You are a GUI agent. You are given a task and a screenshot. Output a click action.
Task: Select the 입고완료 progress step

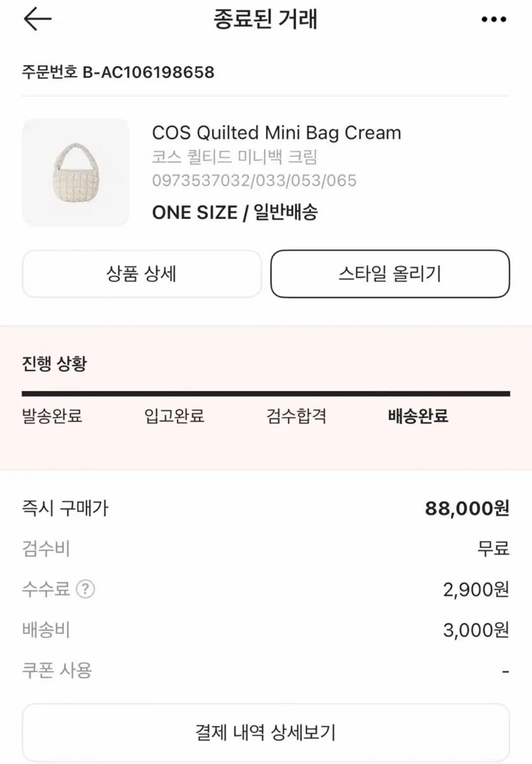click(174, 416)
